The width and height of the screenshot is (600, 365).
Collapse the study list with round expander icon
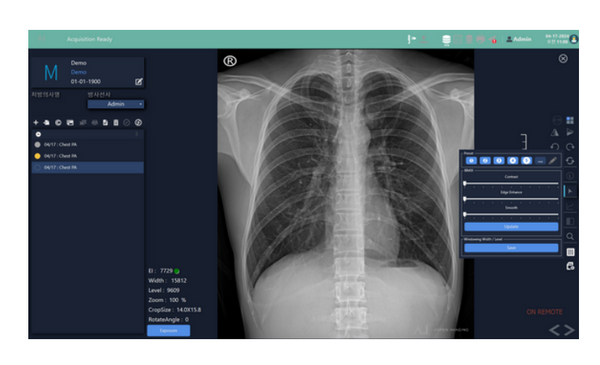pos(38,134)
